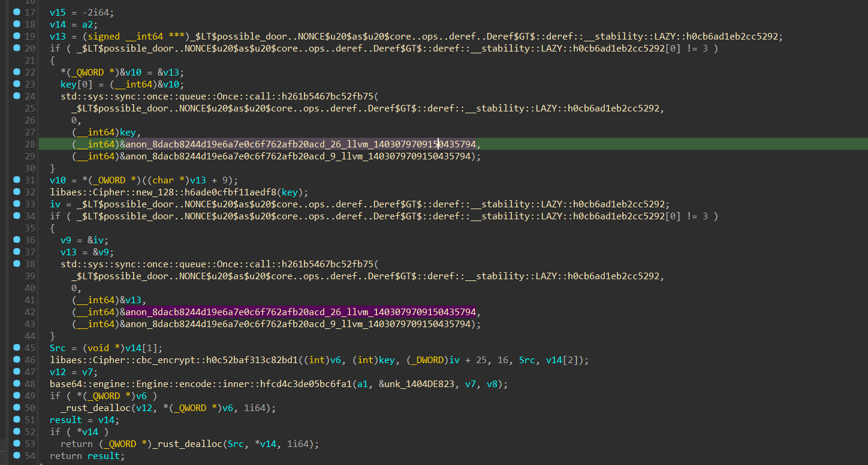Click line number 28 in the gutter
The height and width of the screenshot is (465, 868).
[30, 144]
